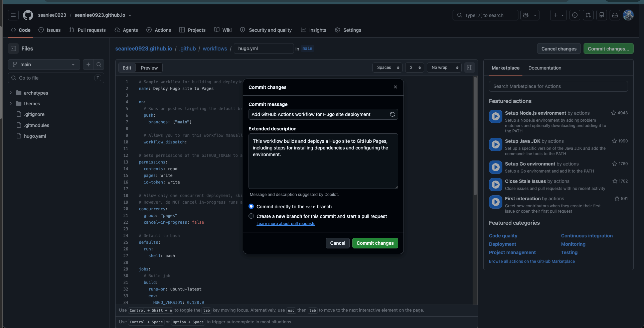
Task: Star the Close Stale Issues action
Action: (x=615, y=181)
